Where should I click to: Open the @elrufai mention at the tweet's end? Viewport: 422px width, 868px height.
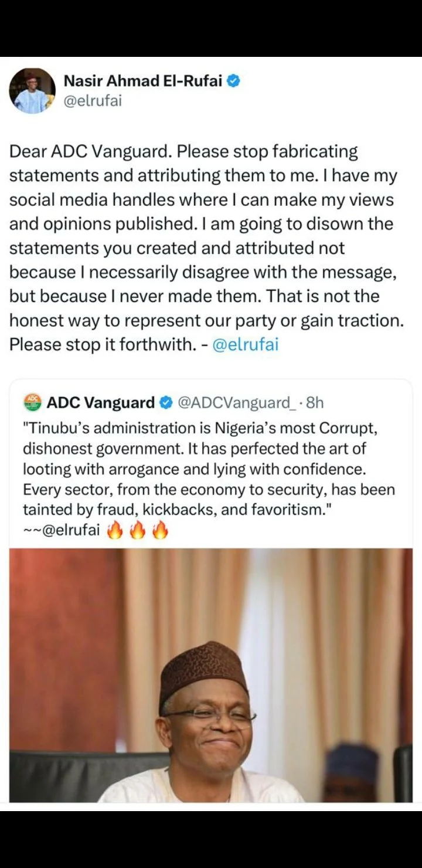pyautogui.click(x=245, y=345)
